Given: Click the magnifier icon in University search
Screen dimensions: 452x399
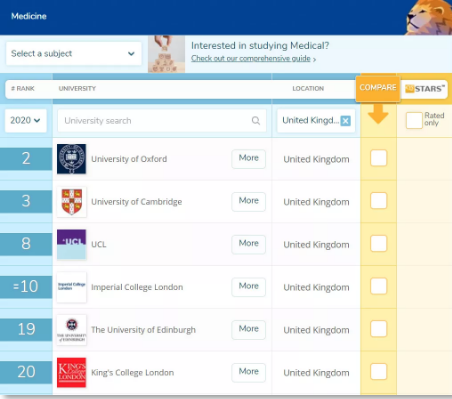Looking at the screenshot, I should coord(256,120).
